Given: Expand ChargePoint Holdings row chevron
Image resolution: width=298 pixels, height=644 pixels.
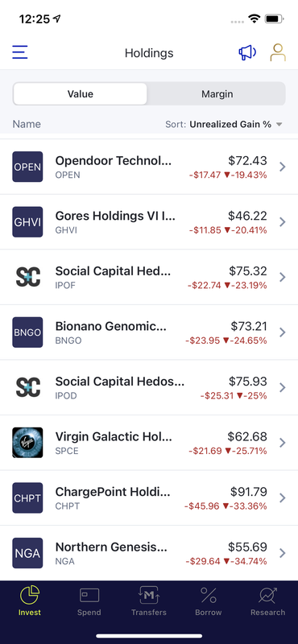Looking at the screenshot, I should 283,498.
